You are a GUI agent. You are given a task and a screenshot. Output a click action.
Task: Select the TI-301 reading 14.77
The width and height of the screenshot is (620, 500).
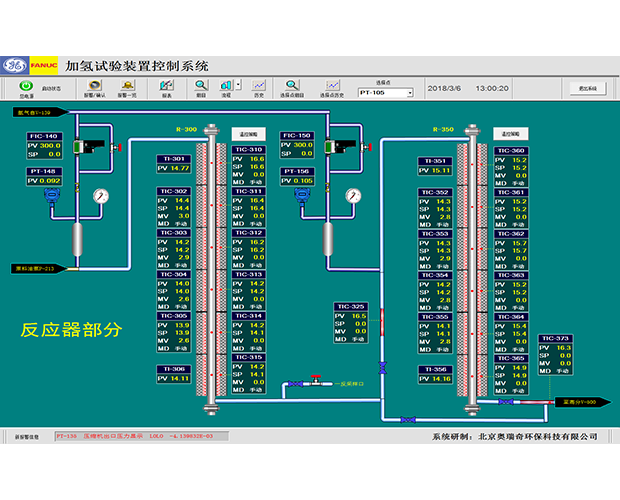tap(180, 168)
